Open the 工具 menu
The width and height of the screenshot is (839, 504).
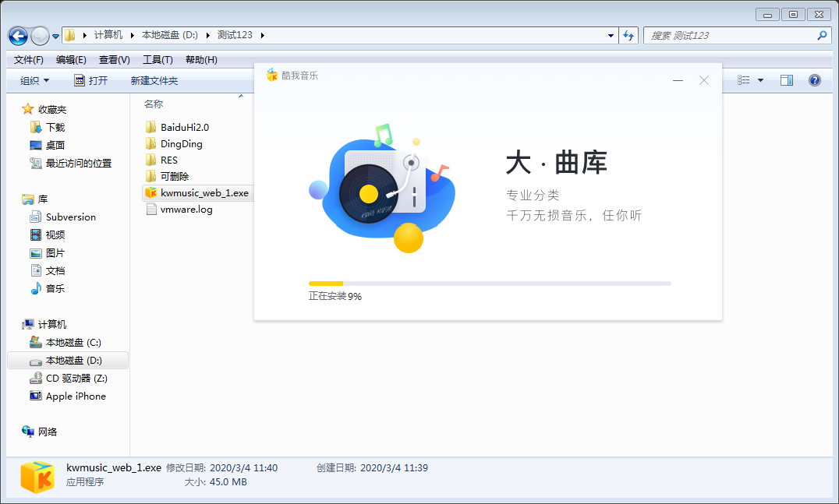[x=156, y=59]
